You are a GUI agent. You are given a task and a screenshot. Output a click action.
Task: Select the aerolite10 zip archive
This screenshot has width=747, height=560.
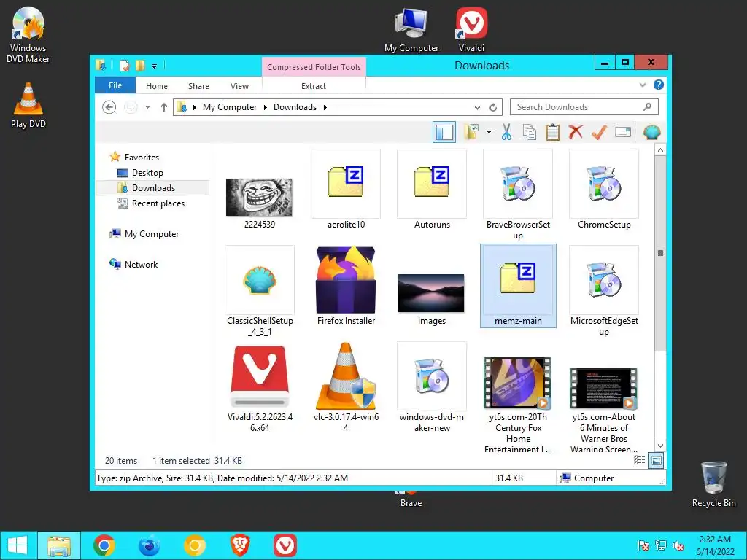pyautogui.click(x=346, y=190)
